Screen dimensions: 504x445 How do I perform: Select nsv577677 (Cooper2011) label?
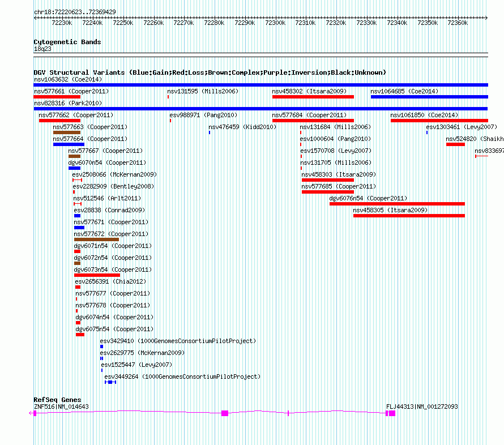[x=113, y=293]
